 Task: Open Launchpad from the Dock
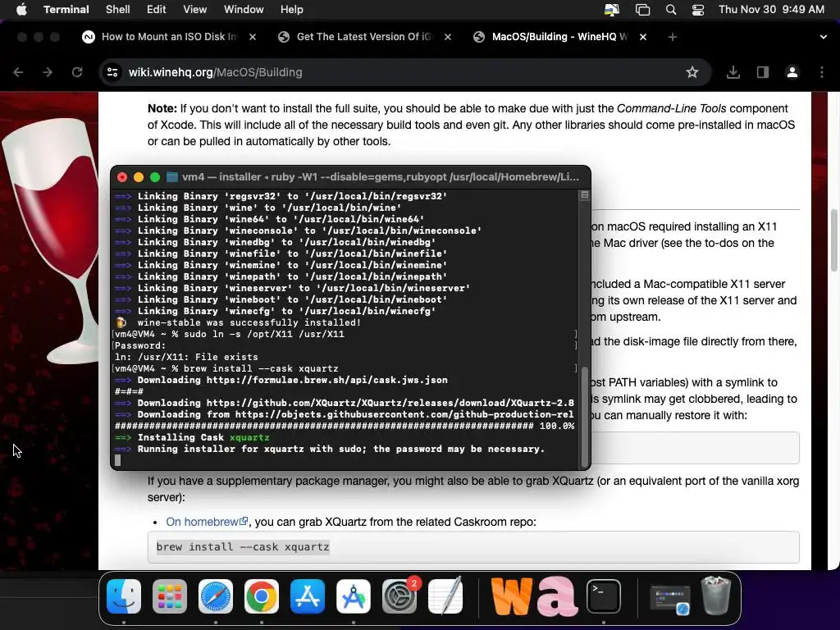pos(170,596)
